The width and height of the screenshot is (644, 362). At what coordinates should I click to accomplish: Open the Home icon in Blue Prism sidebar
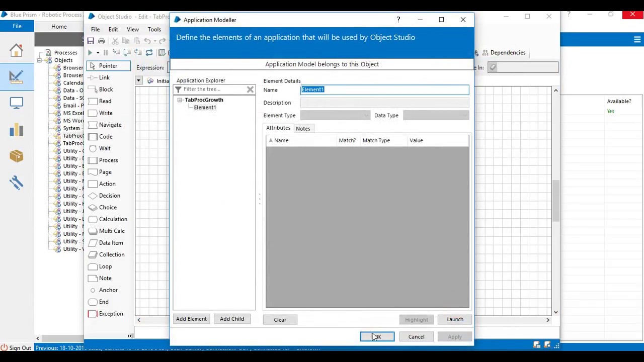16,50
